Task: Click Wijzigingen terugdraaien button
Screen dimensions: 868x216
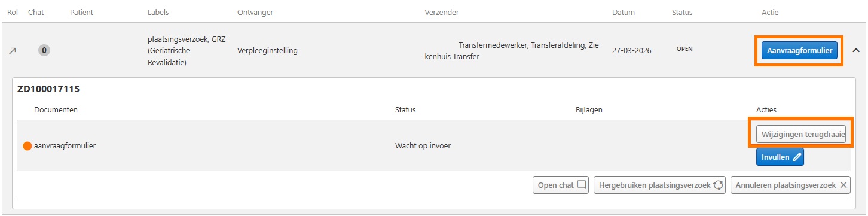Action: [x=801, y=135]
